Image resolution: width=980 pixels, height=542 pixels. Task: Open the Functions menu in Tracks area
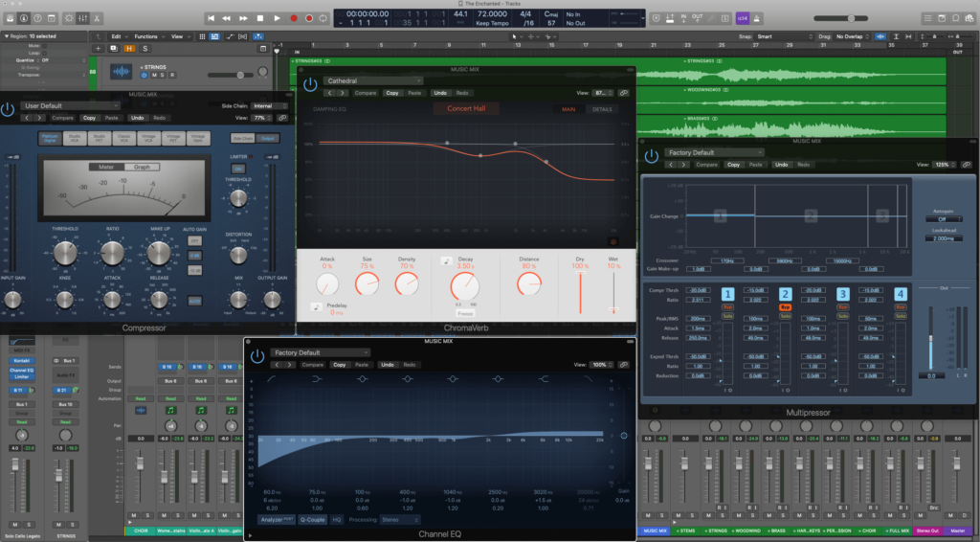tap(148, 36)
